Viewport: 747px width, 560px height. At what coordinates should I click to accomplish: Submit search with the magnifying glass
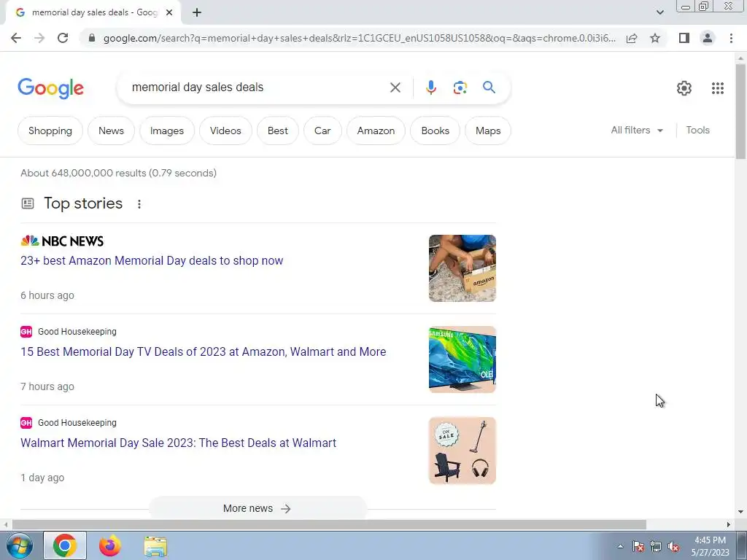[x=489, y=87]
